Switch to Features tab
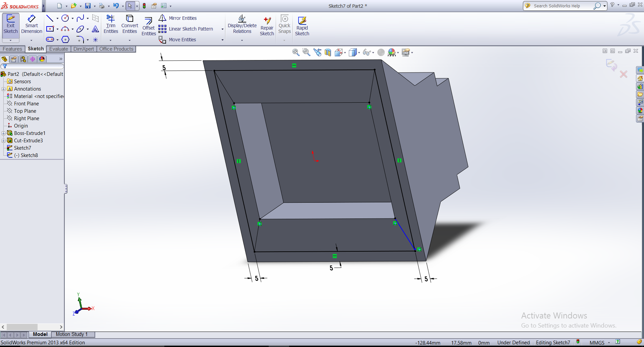This screenshot has width=644, height=347. tap(12, 49)
